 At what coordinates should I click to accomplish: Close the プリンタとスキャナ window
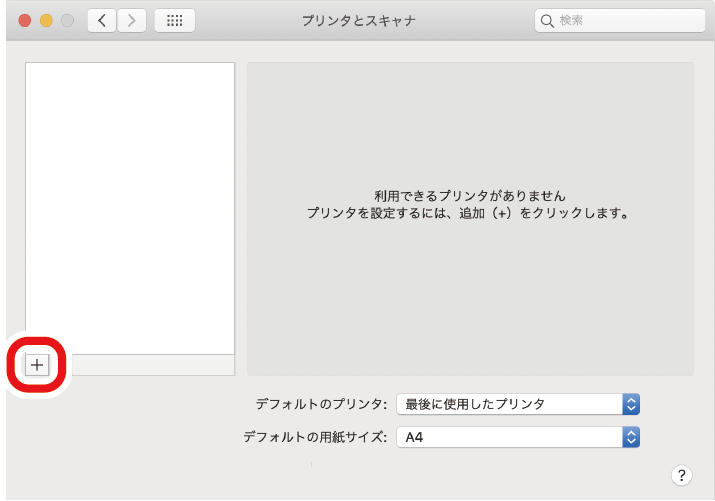(x=25, y=20)
